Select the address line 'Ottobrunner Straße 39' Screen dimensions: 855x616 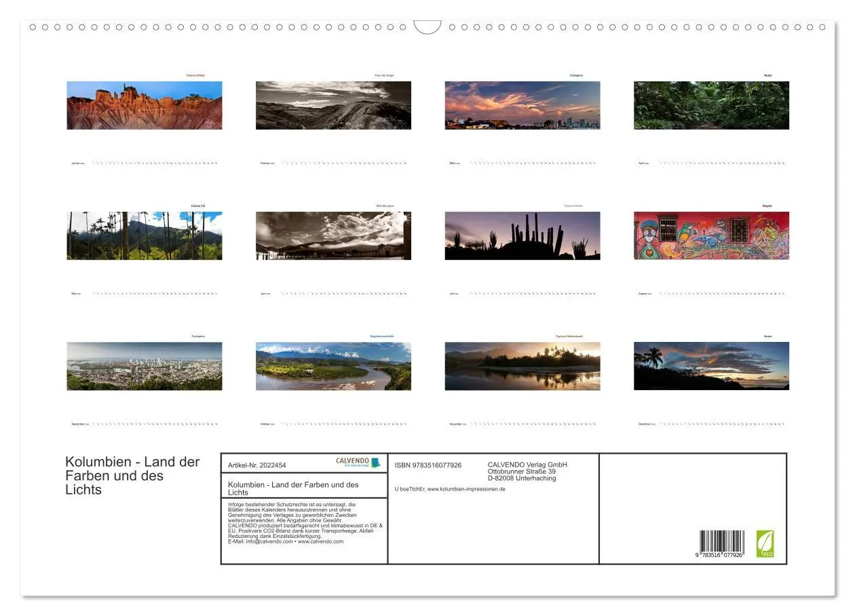522,471
